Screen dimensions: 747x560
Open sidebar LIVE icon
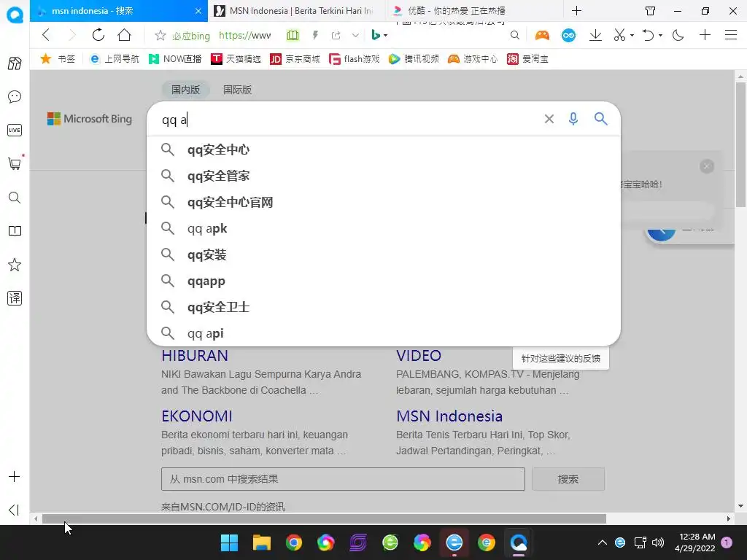[x=15, y=130]
